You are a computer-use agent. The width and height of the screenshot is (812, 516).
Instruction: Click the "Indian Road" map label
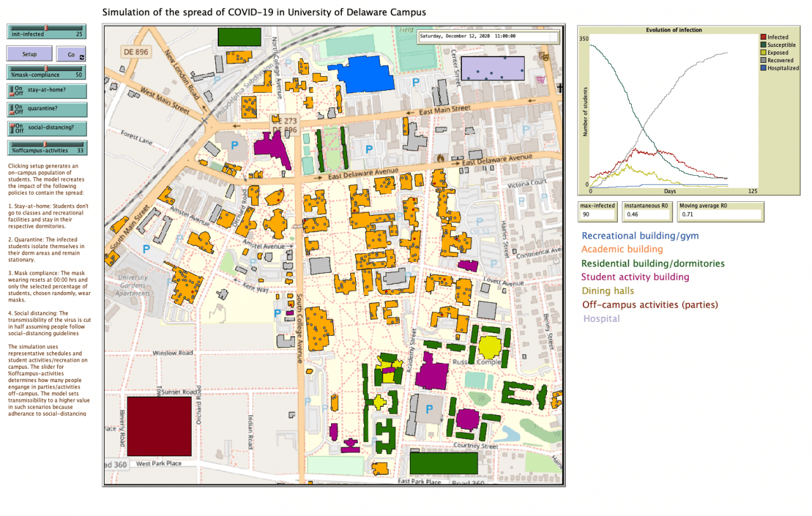pyautogui.click(x=251, y=432)
